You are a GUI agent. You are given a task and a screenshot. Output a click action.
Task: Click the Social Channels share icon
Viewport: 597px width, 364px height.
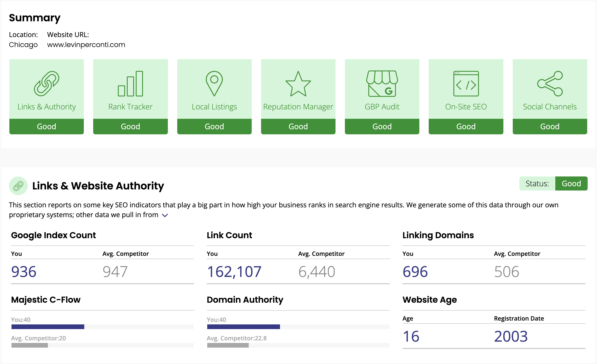click(x=550, y=84)
